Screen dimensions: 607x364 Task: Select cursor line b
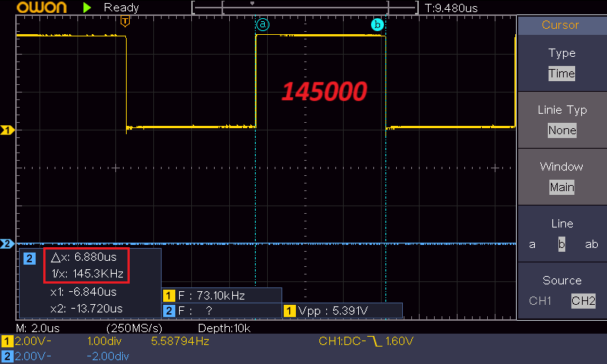561,244
